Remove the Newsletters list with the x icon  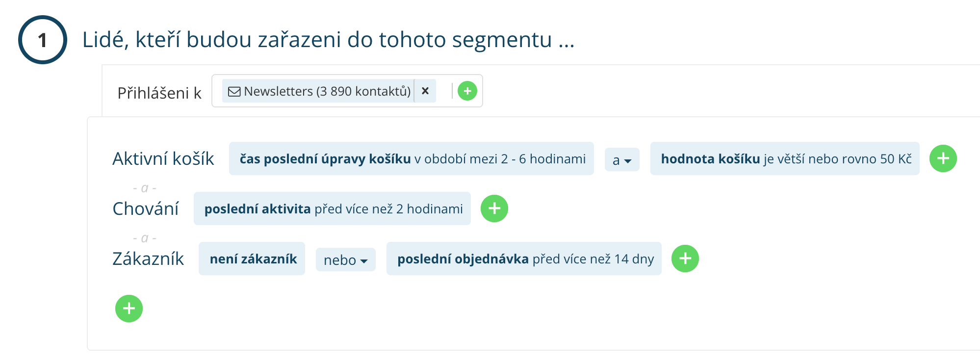tap(425, 91)
